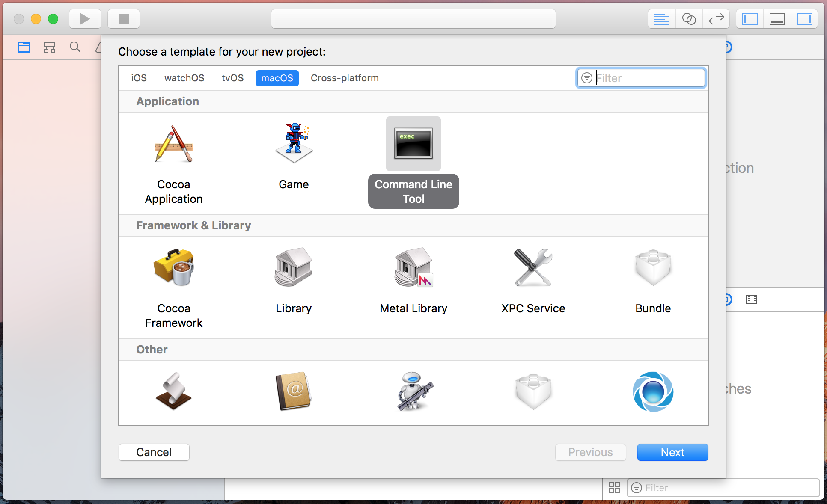Select the Command Line Tool template
Viewport: 827px width, 504px height.
coord(413,163)
